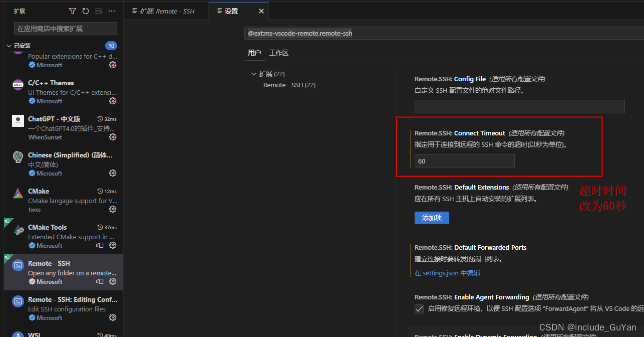Select Remote - SSH: Editing Config icon
The height and width of the screenshot is (337, 644).
pos(18,301)
